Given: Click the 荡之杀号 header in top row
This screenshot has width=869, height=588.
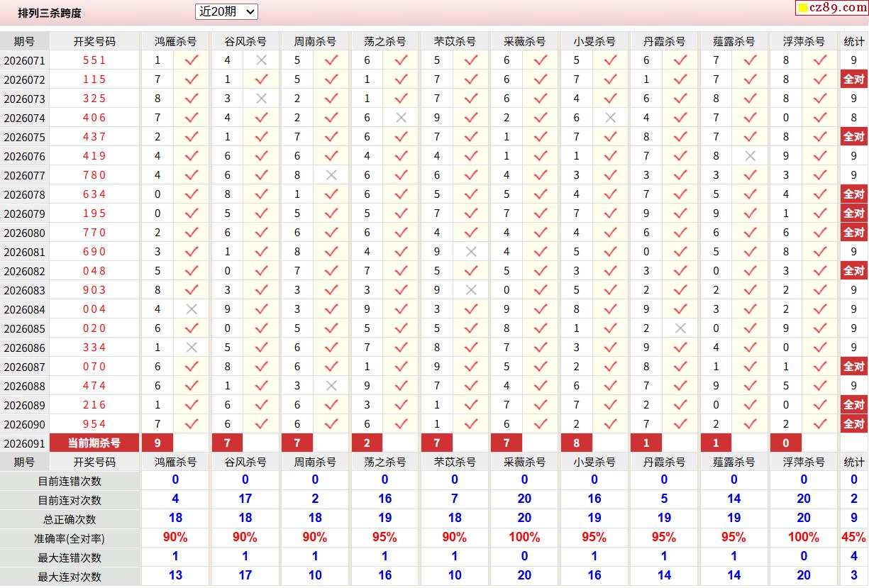Looking at the screenshot, I should 385,41.
